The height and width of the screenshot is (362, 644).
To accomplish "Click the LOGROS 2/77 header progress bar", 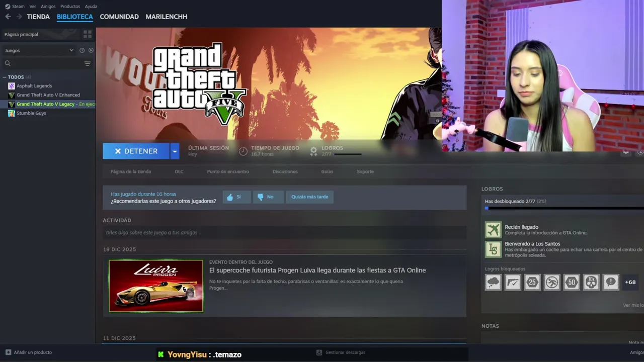I will click(348, 154).
